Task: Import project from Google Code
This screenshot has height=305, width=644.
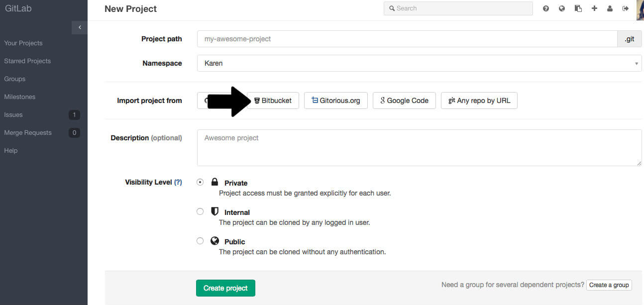Action: pyautogui.click(x=404, y=100)
